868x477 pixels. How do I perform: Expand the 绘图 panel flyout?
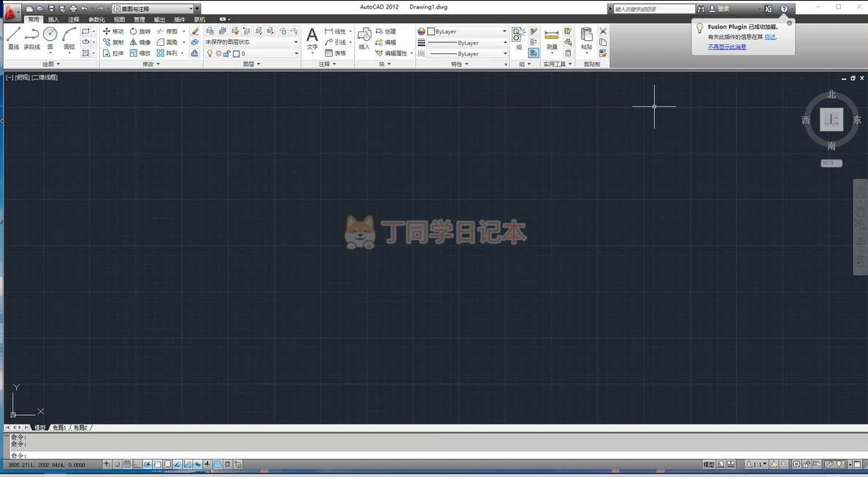50,64
